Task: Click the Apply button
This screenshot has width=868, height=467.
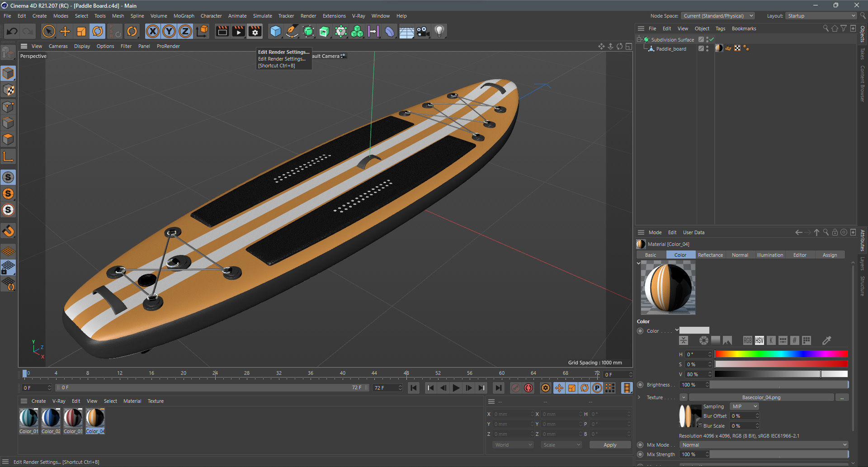Action: (610, 445)
